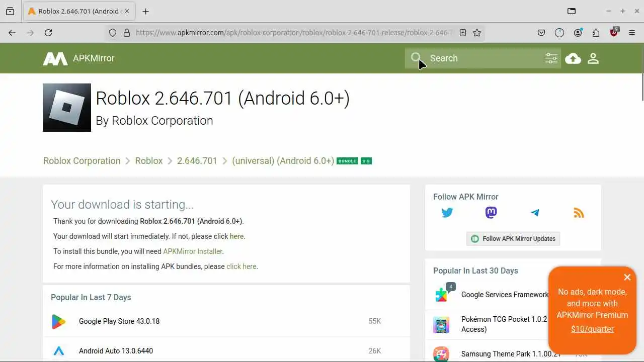The height and width of the screenshot is (362, 644).
Task: Click the APKMirror header text
Action: point(94,58)
